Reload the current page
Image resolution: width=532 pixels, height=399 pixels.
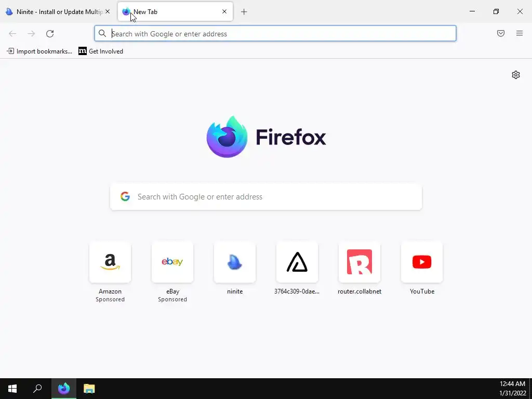pyautogui.click(x=50, y=34)
